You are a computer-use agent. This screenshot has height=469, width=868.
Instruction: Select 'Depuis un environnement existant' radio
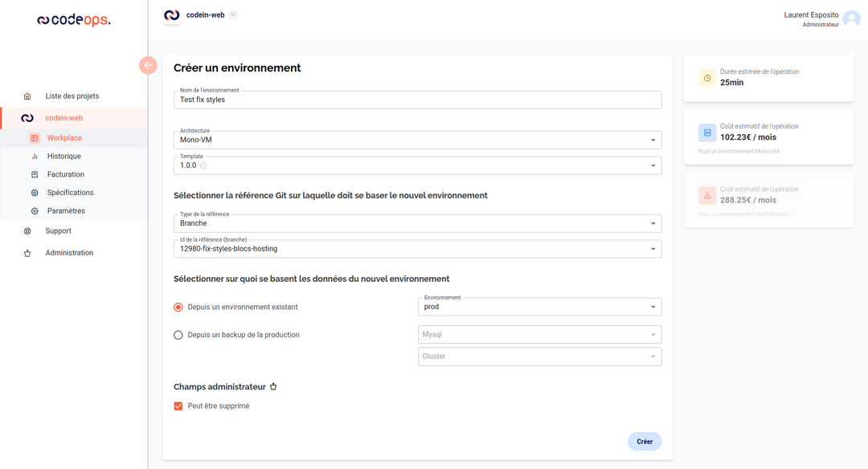[178, 307]
